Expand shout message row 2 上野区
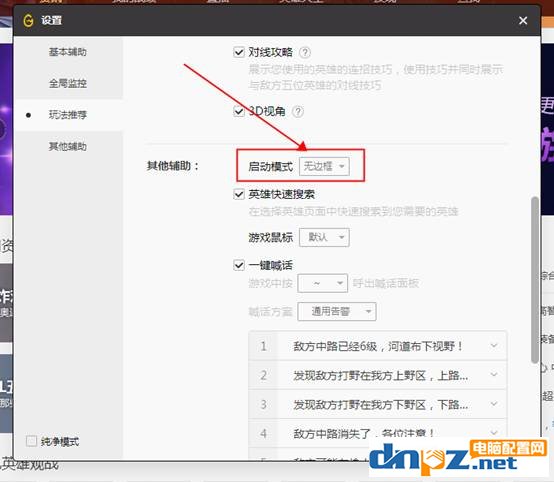 tap(494, 374)
